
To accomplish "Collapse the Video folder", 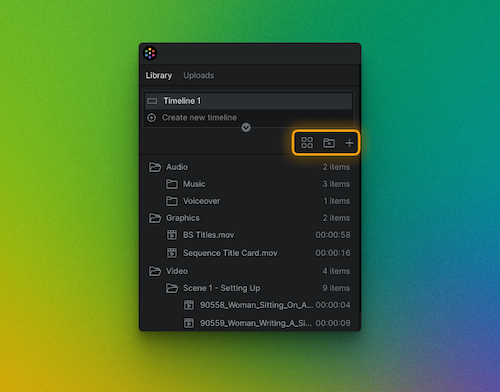I will (155, 271).
